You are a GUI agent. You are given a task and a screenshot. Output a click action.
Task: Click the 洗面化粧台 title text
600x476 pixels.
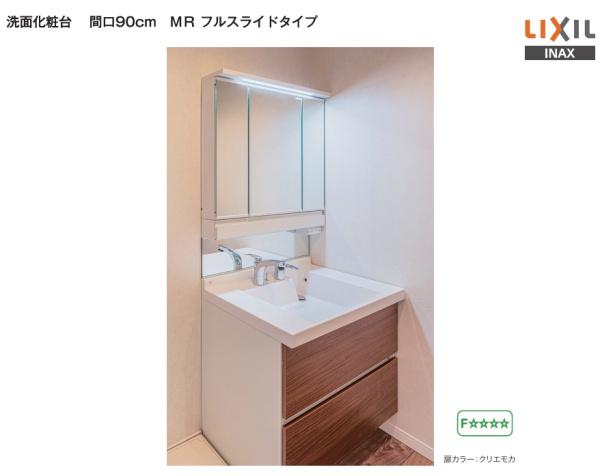[x=39, y=22]
